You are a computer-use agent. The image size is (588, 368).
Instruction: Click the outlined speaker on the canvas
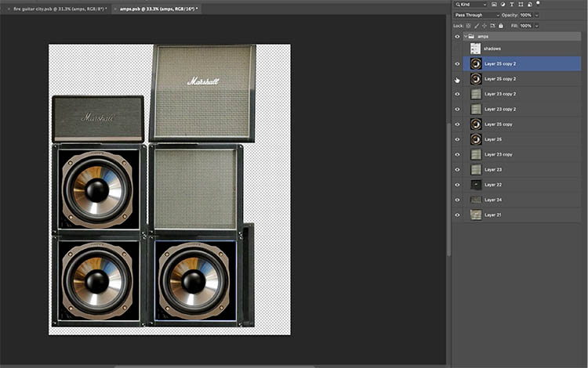pos(195,281)
